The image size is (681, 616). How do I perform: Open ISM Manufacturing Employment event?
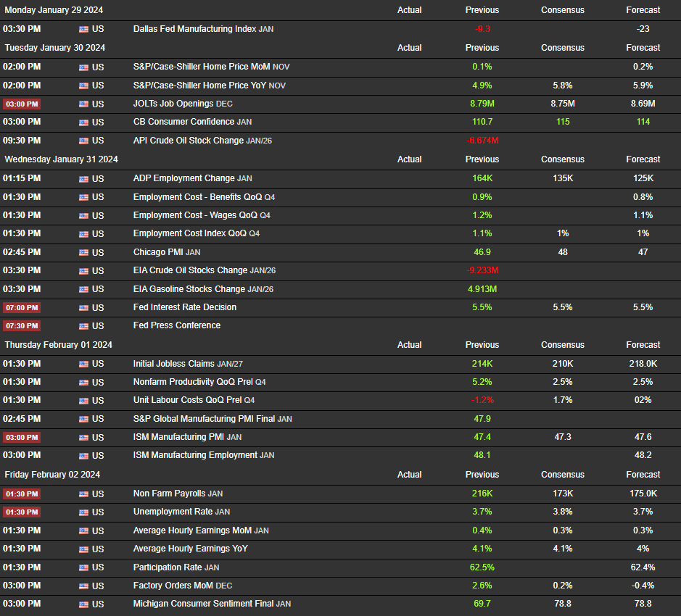pyautogui.click(x=204, y=455)
